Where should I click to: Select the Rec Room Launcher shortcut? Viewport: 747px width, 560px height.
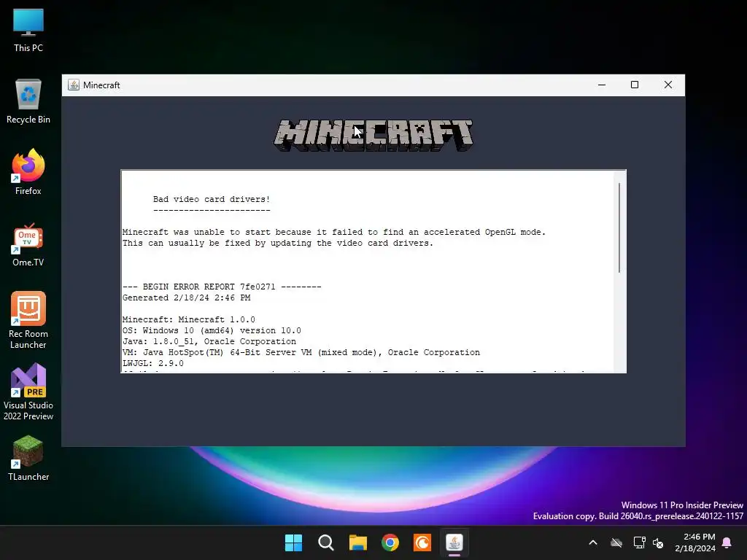pos(28,321)
